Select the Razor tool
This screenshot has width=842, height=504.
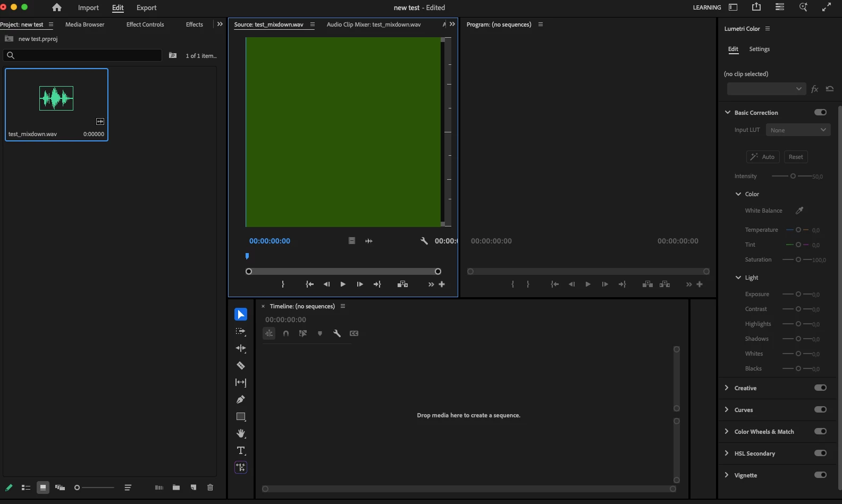coord(241,366)
